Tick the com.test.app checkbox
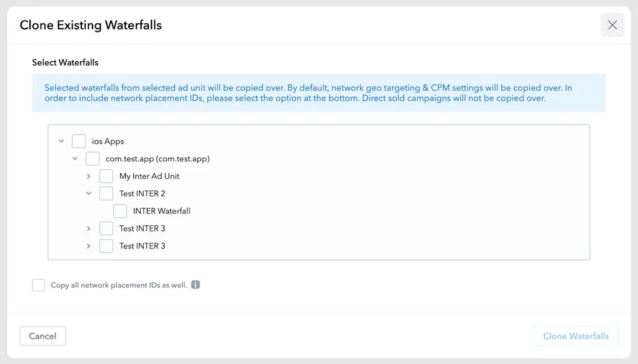Image resolution: width=638 pixels, height=364 pixels. (x=93, y=159)
